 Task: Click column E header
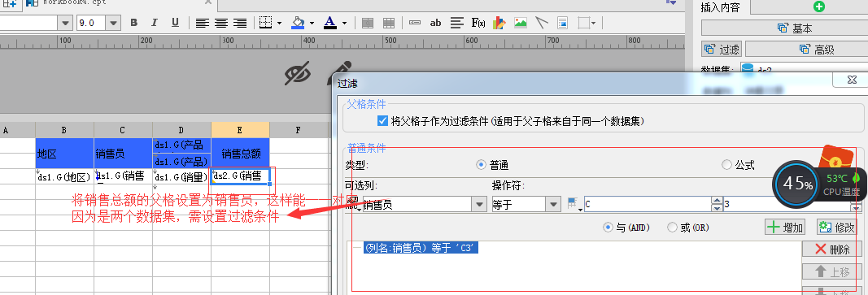coord(240,130)
